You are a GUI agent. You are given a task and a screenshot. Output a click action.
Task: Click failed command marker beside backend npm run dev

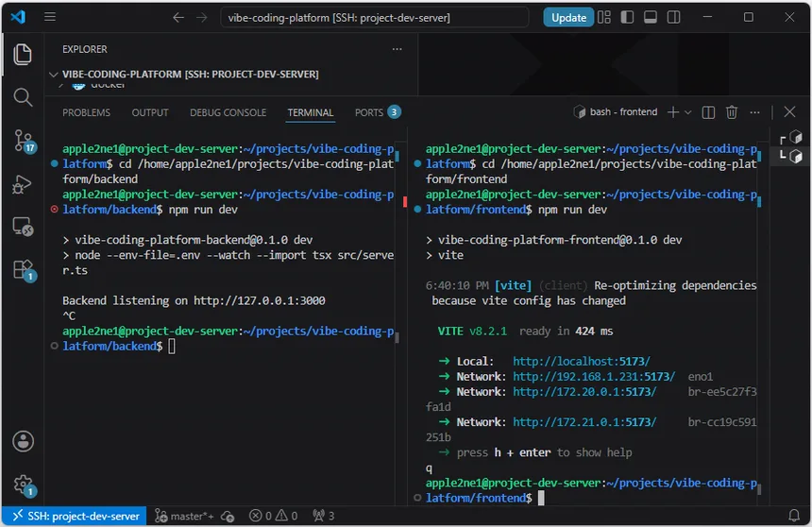tap(55, 210)
